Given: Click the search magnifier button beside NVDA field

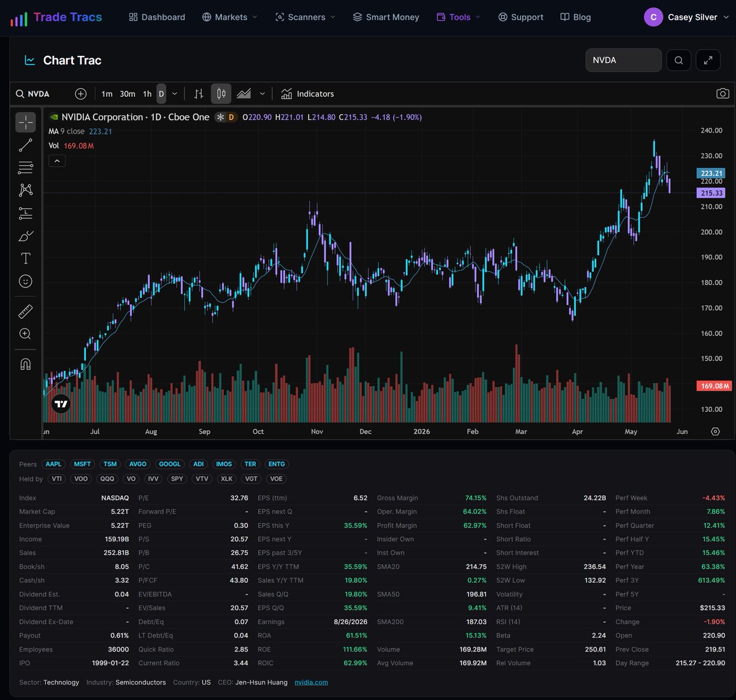Looking at the screenshot, I should [679, 60].
